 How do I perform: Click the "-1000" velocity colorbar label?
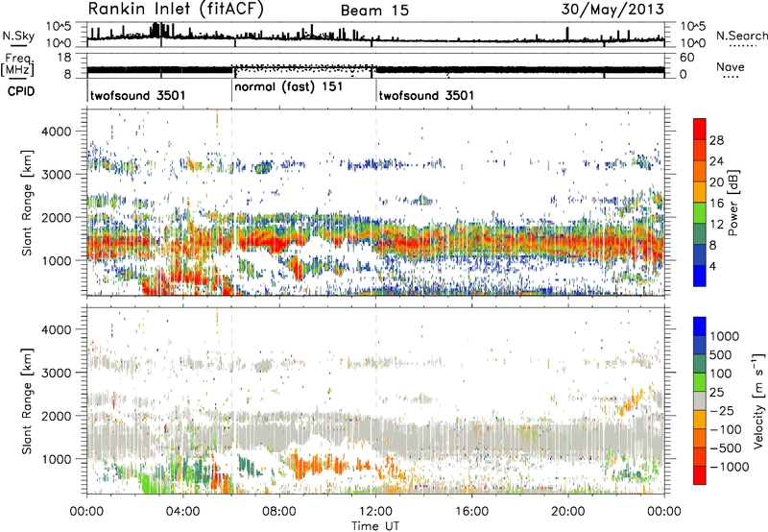click(729, 467)
